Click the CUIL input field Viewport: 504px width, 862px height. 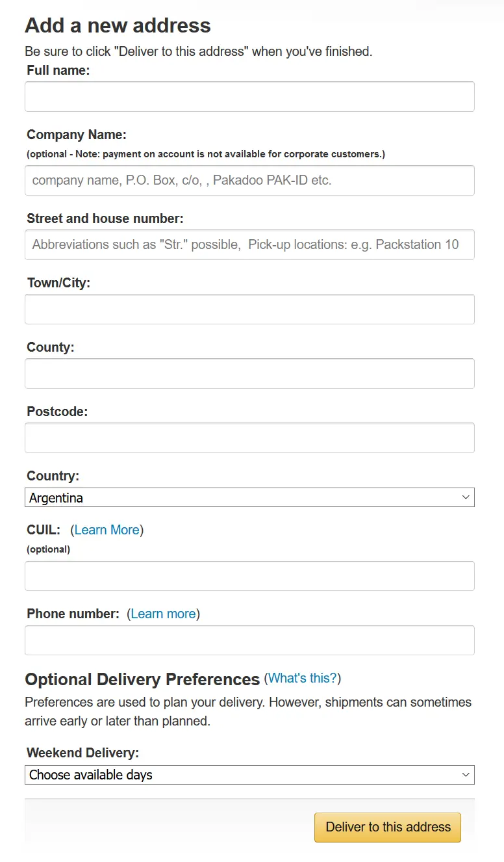tap(249, 576)
